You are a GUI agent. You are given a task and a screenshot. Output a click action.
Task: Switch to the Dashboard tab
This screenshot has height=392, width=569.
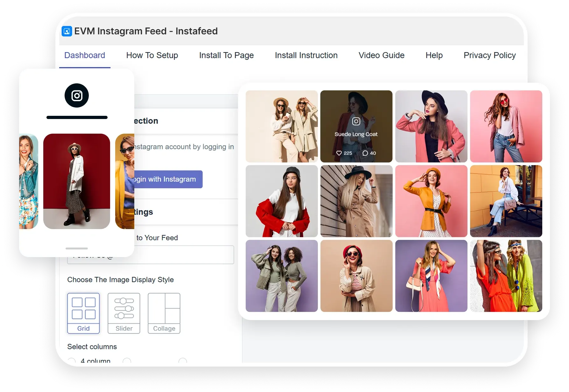pos(85,55)
